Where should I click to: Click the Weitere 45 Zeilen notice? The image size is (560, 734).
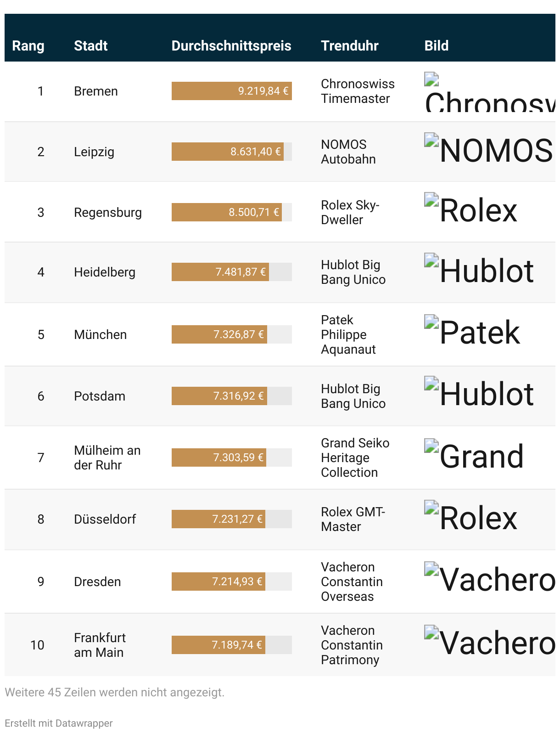click(x=114, y=692)
